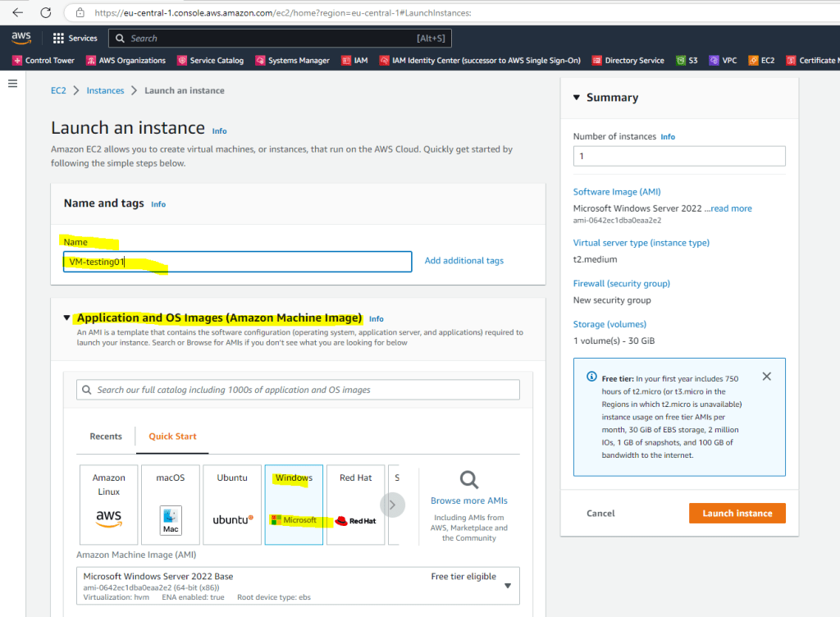The width and height of the screenshot is (840, 617).
Task: Open the IAM shortcut
Action: point(354,61)
